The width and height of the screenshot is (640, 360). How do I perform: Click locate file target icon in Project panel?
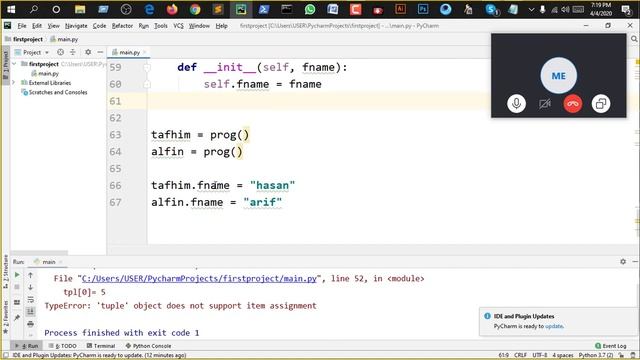tap(60, 52)
